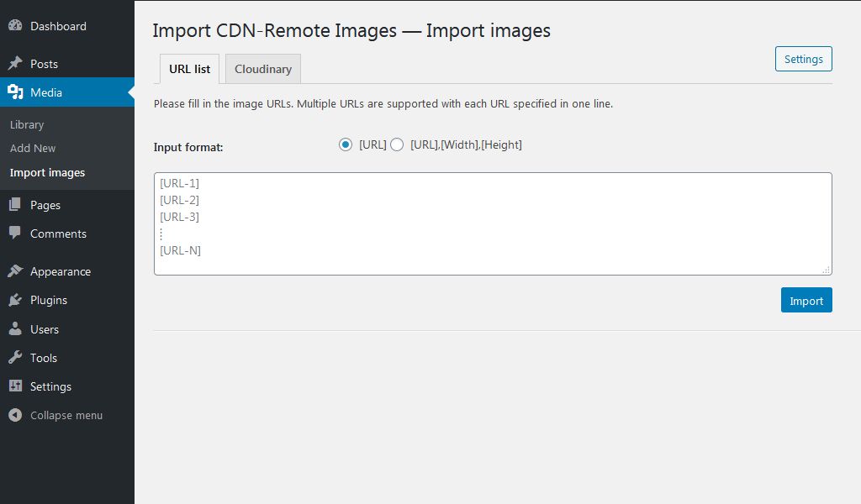This screenshot has height=504, width=861.
Task: Open Add New under Media
Action: [33, 148]
